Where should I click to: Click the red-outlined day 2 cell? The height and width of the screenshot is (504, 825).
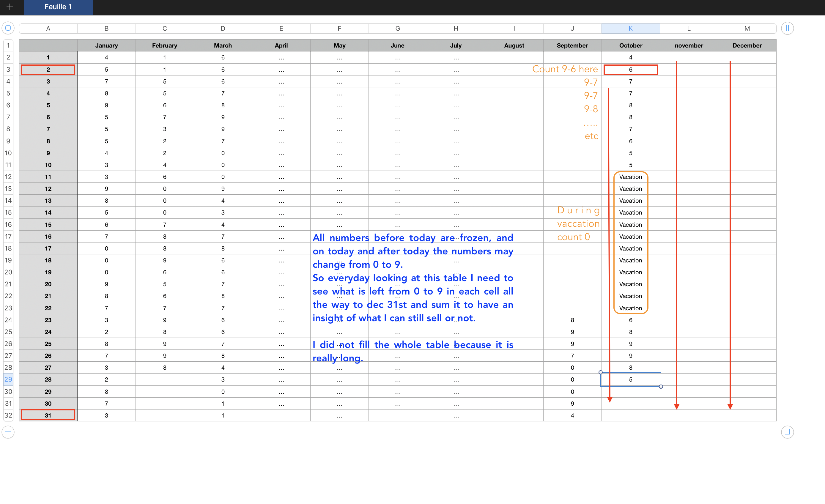[48, 70]
